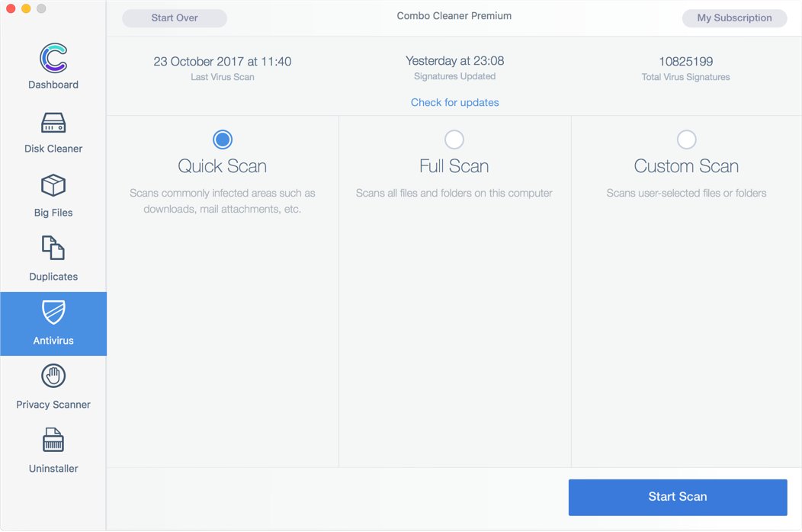The image size is (802, 532).
Task: Click the Signatures Updated label
Action: point(454,76)
